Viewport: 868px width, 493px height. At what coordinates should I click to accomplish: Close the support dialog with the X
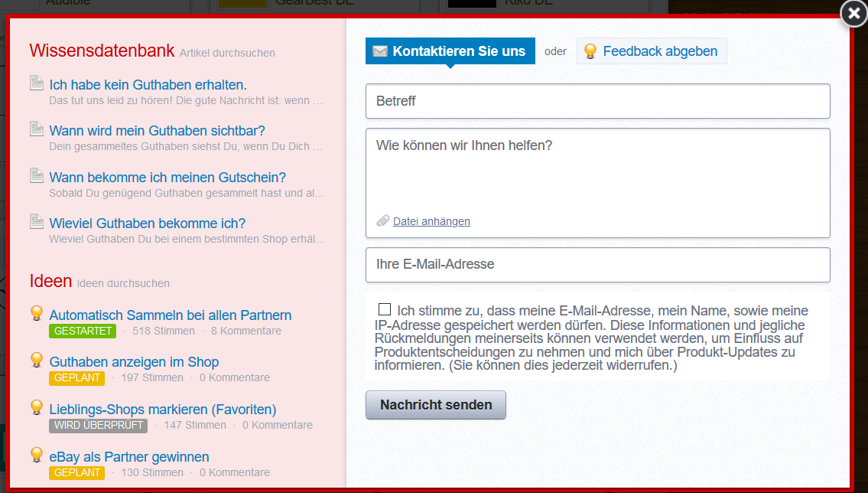point(853,13)
